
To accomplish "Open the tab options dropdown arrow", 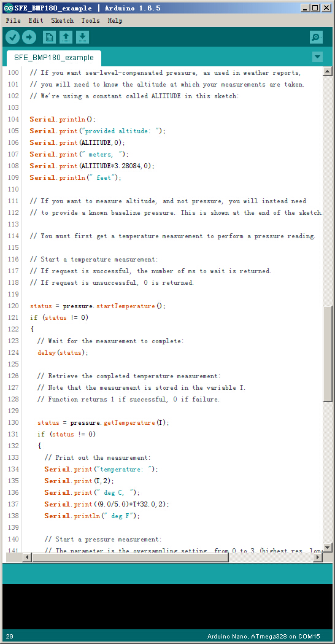I will (317, 57).
